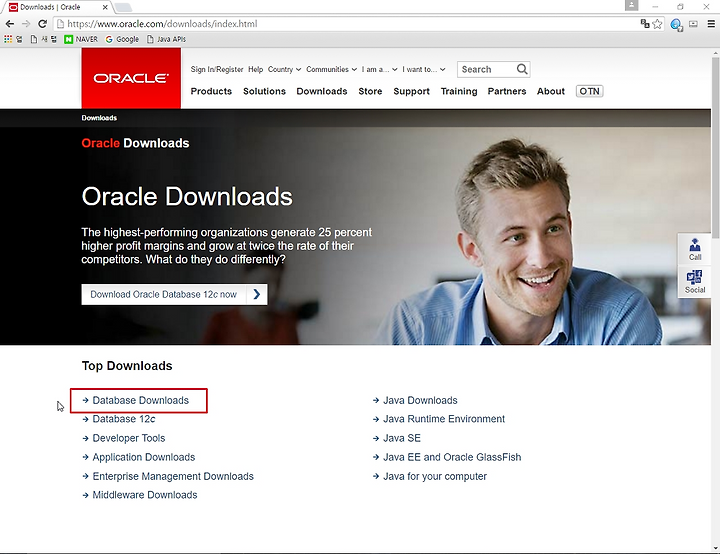Viewport: 720px width, 554px height.
Task: Close the Downloads | Oracle tab
Action: click(105, 7)
